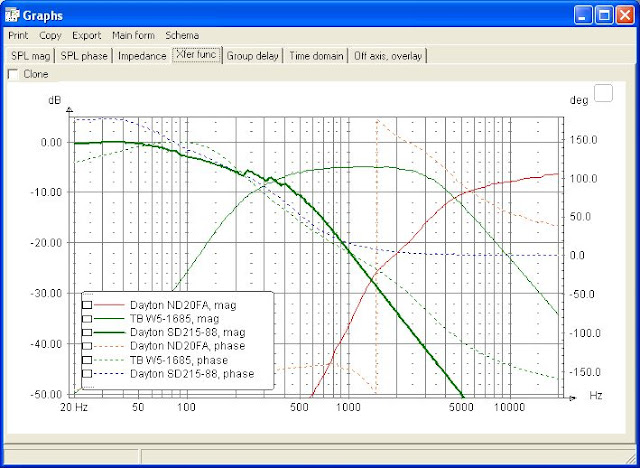Viewport: 640px width, 468px height.
Task: Enable the Clone checkbox
Action: [13, 74]
